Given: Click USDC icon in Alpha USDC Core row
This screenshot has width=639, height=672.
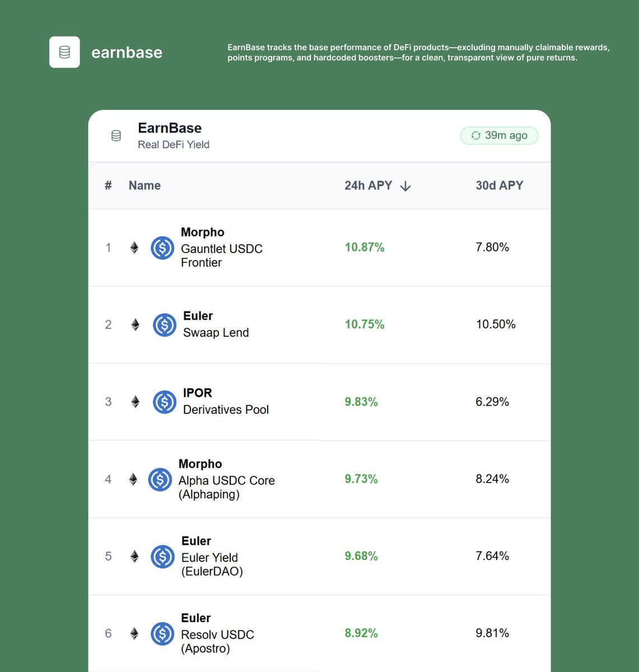Looking at the screenshot, I should 160,479.
